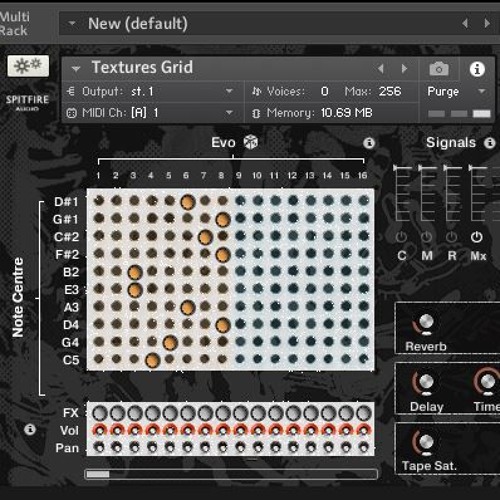Open the Evo grid info icon
Viewport: 500px width, 500px height.
[369, 143]
